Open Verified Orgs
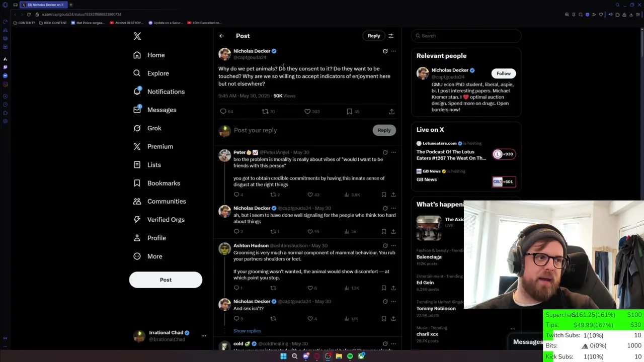 159,220
